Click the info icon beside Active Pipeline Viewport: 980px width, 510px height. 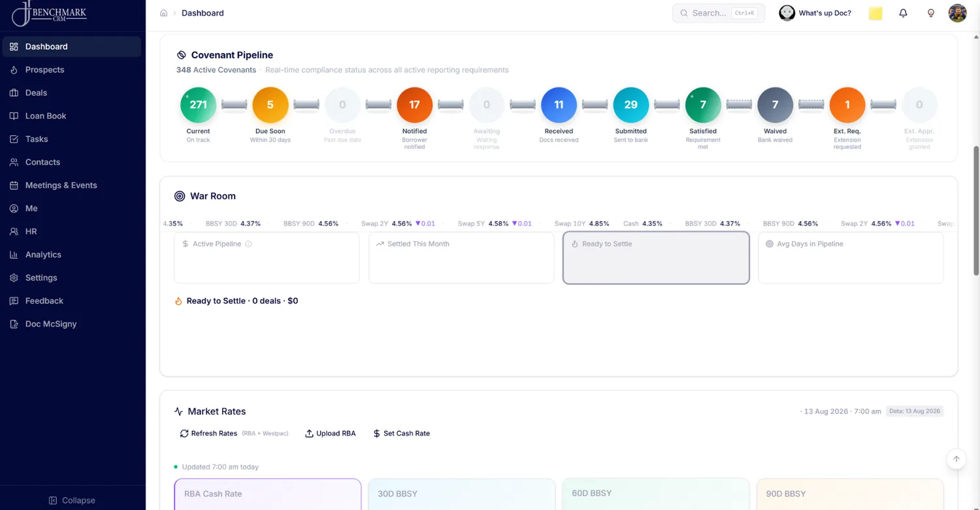point(248,244)
